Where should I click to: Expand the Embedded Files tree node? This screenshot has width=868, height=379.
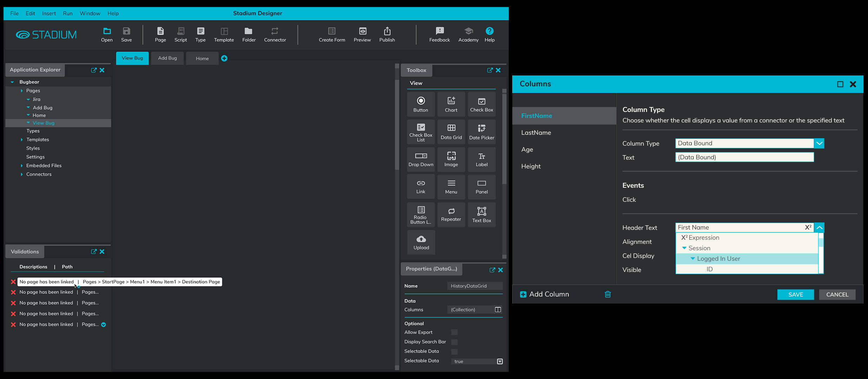tap(21, 166)
